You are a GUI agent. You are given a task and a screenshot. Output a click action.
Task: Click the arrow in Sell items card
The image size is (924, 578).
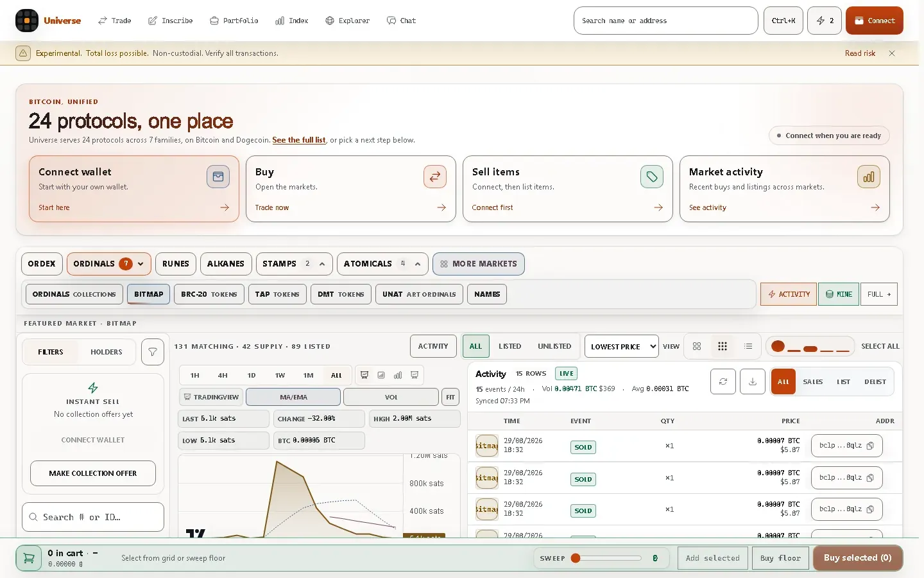point(658,207)
